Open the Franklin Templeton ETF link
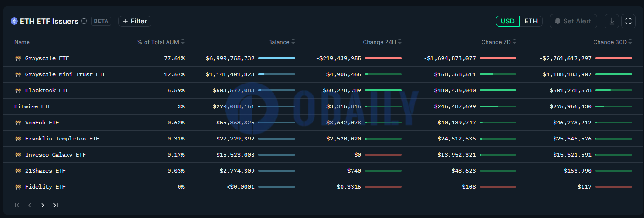 (x=62, y=139)
